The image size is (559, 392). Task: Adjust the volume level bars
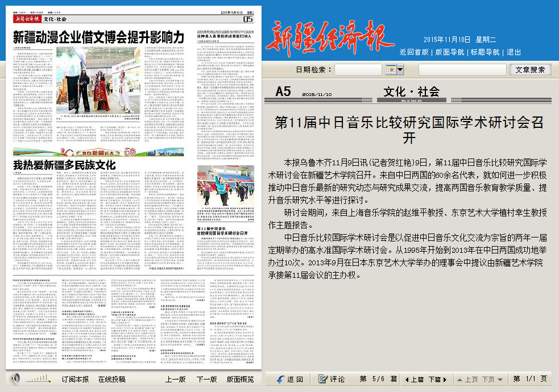coord(39,379)
